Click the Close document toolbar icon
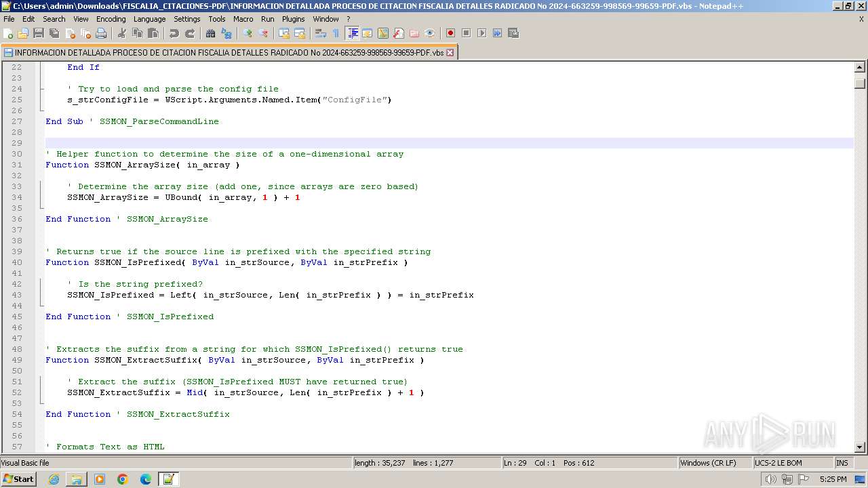The width and height of the screenshot is (868, 488). pos(70,33)
